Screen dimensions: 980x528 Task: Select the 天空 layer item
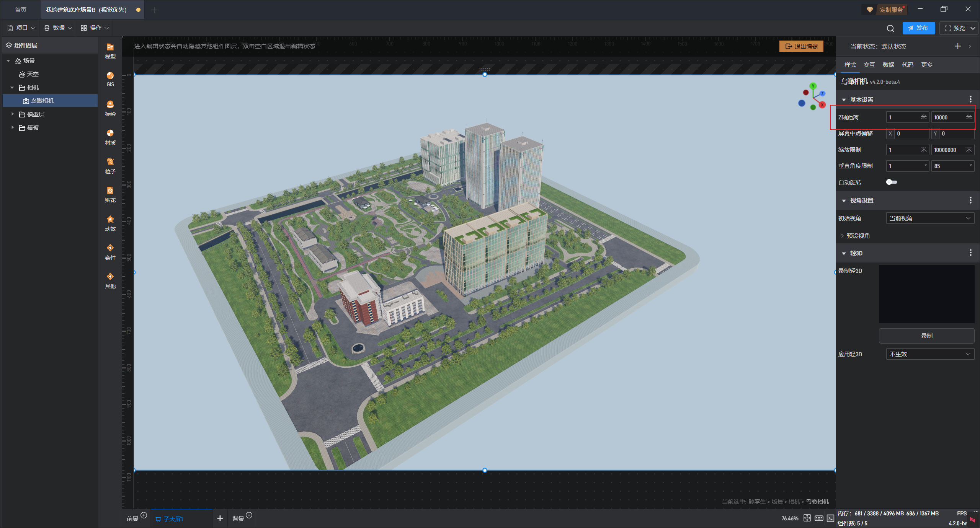pos(32,74)
